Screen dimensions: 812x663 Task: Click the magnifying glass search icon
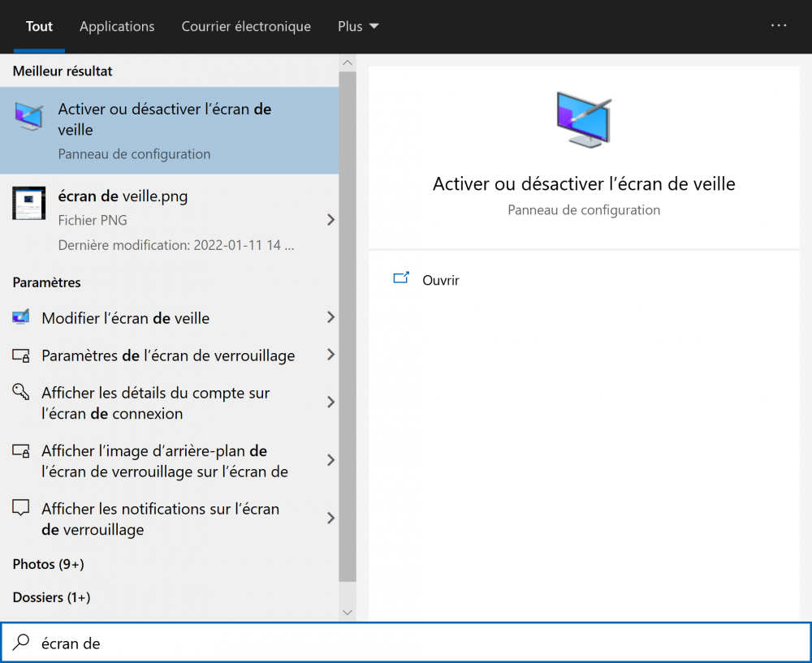(21, 643)
